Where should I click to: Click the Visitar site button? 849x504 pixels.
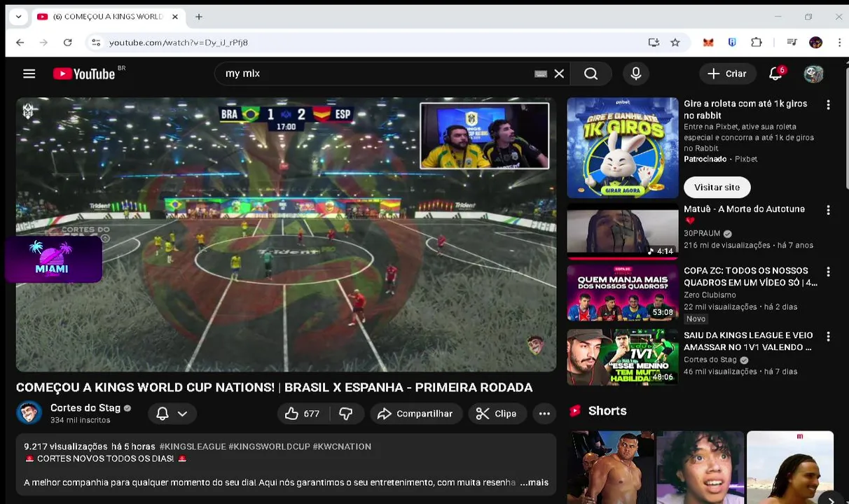click(717, 187)
